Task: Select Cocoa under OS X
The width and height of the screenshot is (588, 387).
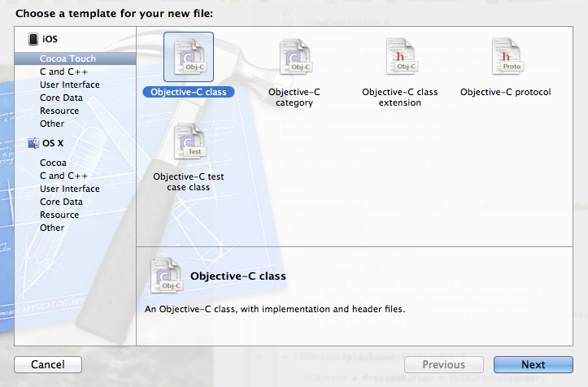Action: click(54, 163)
